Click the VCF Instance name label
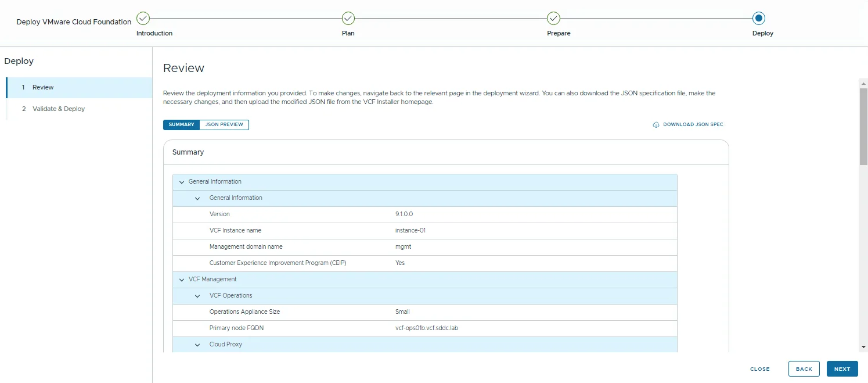 pos(235,231)
